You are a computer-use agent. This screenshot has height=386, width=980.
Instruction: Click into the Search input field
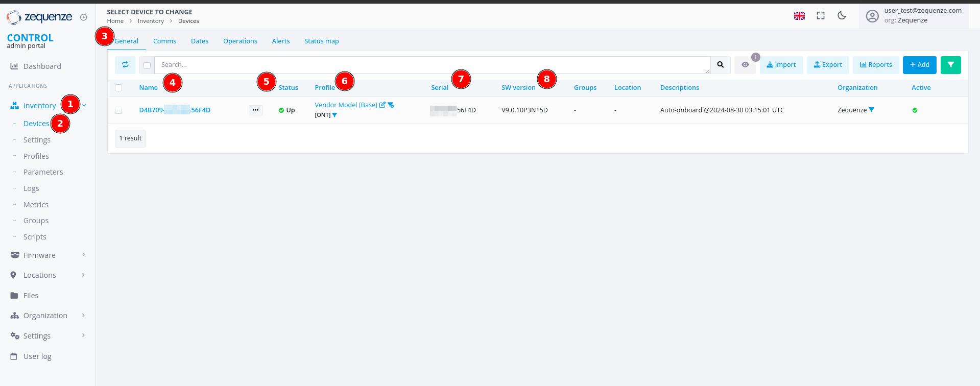pos(432,65)
